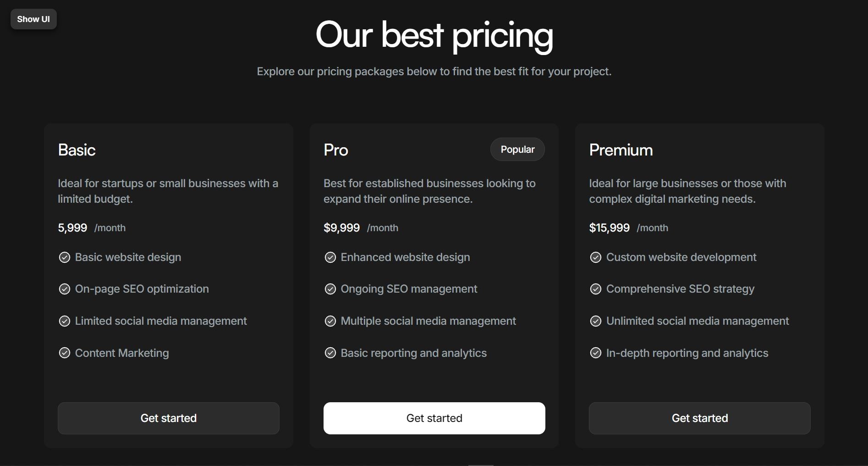Click the checkmark beside Custom website development
The height and width of the screenshot is (466, 868).
tap(595, 257)
